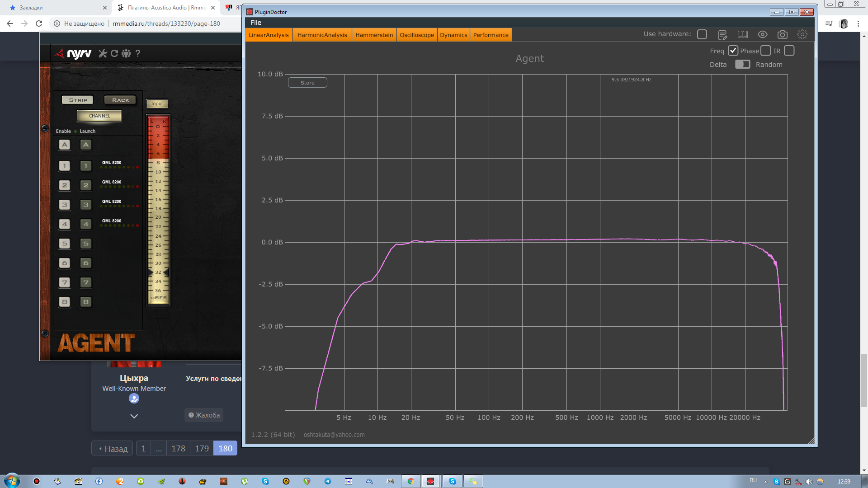
Task: Go to forum page 178
Action: [178, 449]
